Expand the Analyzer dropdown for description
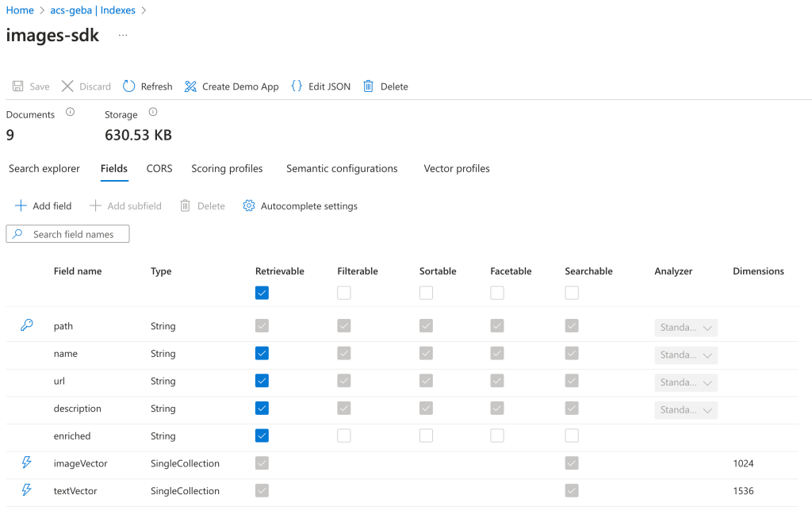Image resolution: width=812 pixels, height=522 pixels. coord(686,410)
